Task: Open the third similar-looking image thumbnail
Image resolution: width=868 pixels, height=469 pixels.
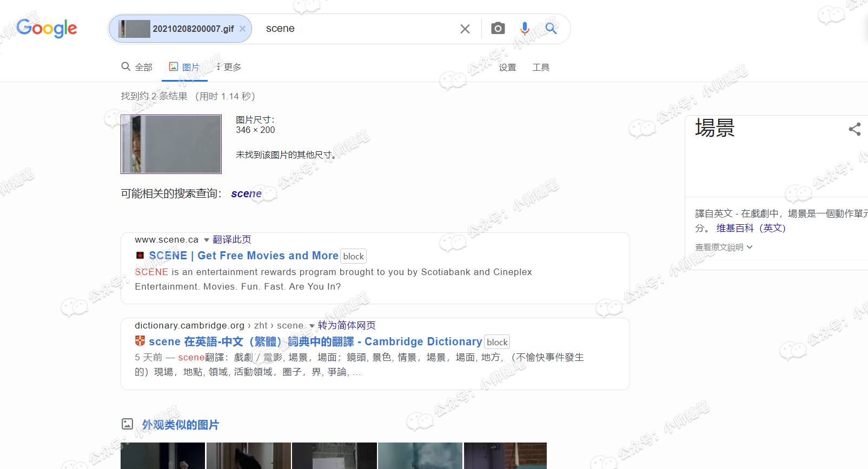Action: click(334, 455)
